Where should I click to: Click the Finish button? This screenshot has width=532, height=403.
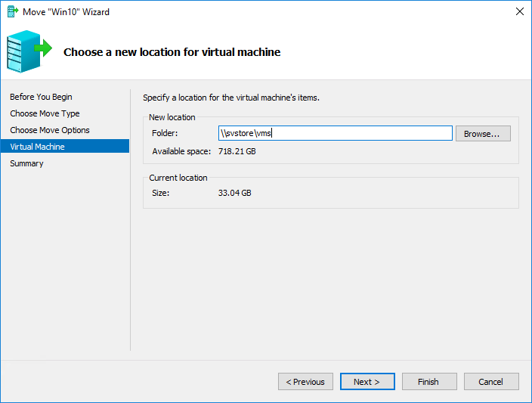click(429, 382)
